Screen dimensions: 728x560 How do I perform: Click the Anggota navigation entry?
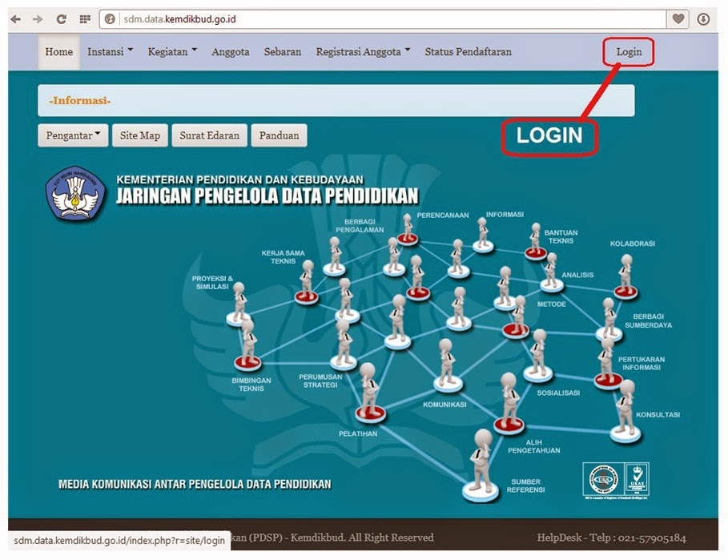click(x=230, y=50)
